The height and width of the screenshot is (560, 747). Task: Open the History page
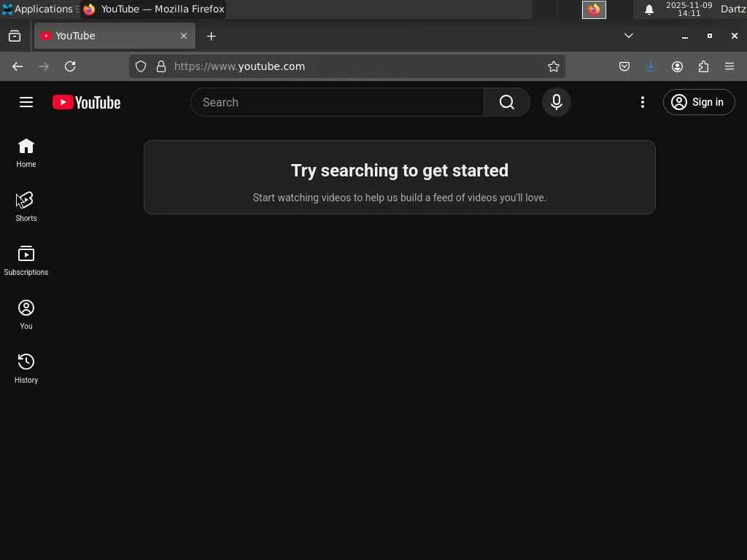point(26,368)
